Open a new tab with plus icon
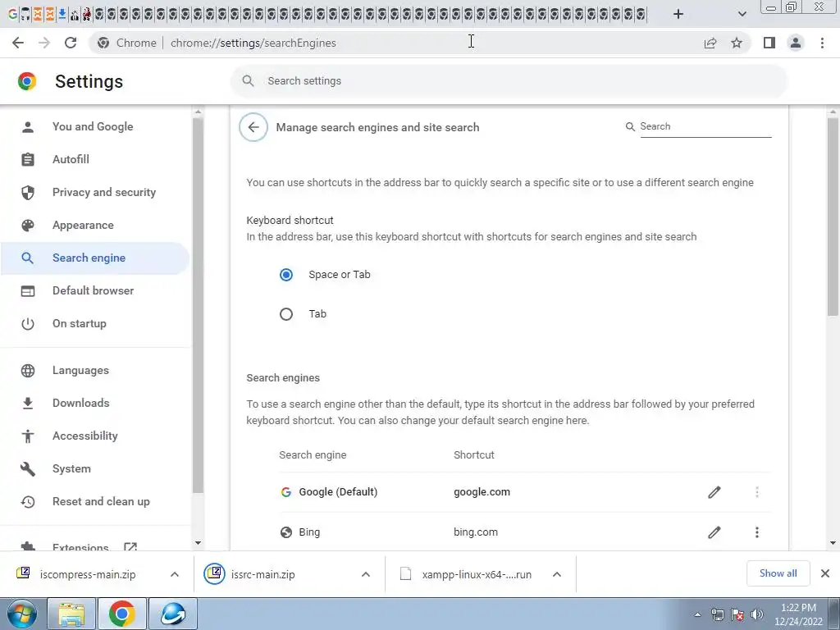The image size is (840, 630). tap(678, 14)
